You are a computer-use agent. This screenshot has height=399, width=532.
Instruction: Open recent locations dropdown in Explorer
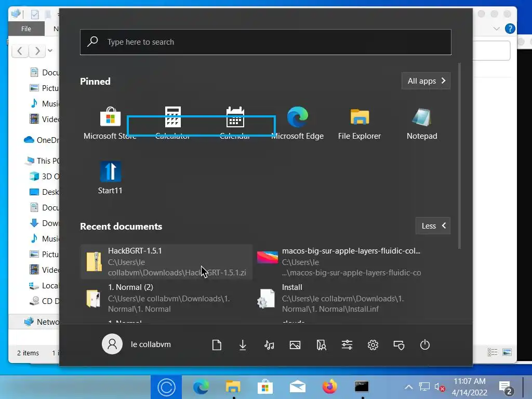tap(50, 51)
